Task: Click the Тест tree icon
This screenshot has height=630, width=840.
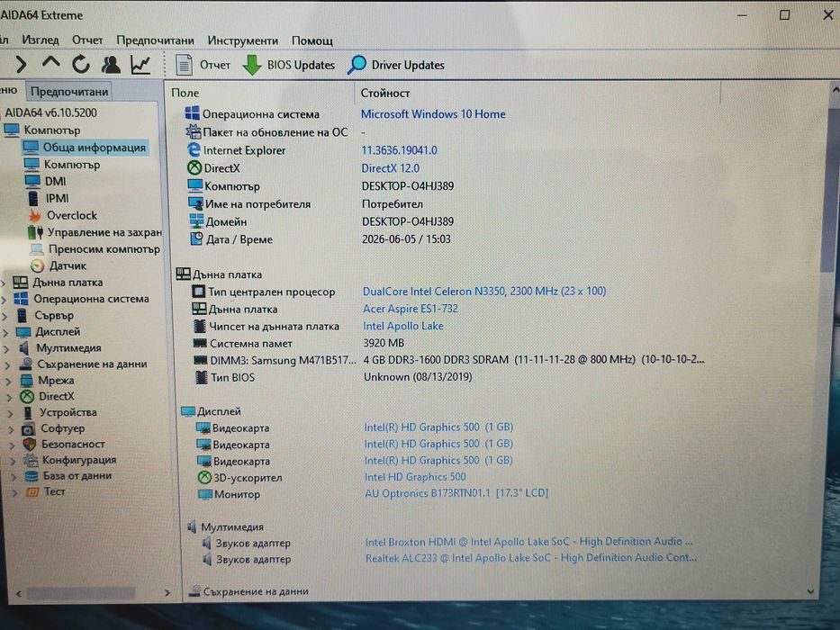Action: click(32, 491)
